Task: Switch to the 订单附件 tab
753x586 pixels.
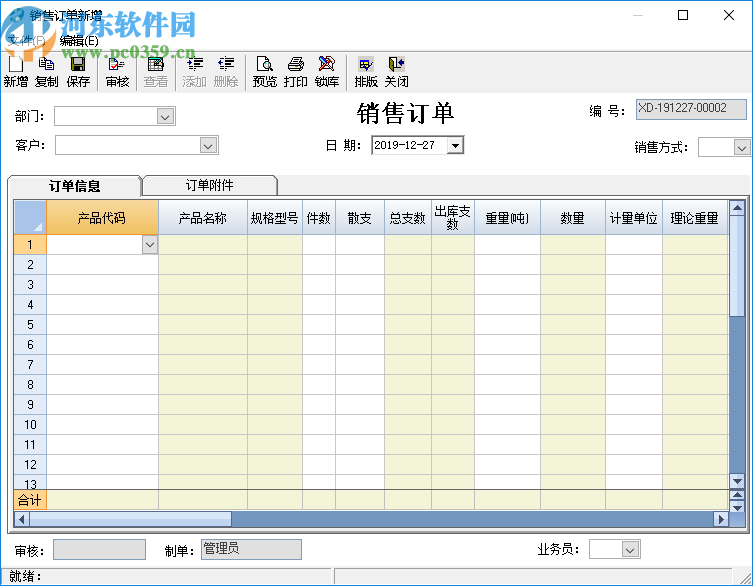Action: click(209, 185)
